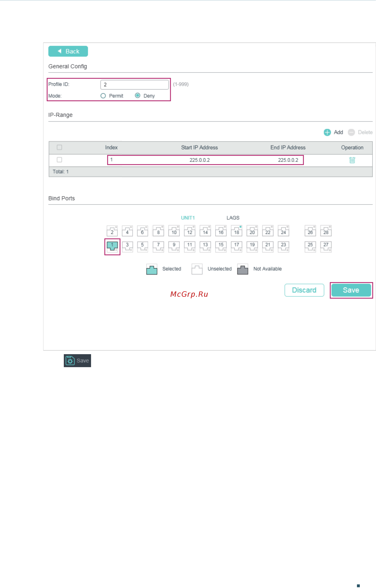Viewport: 376px width, 588px height.
Task: Select port 21 in Bind Ports
Action: pos(268,247)
